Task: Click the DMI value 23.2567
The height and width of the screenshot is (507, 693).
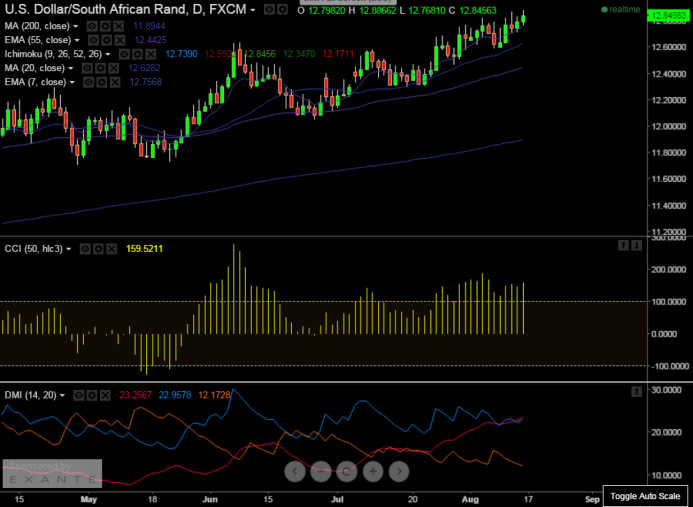Action: 136,395
